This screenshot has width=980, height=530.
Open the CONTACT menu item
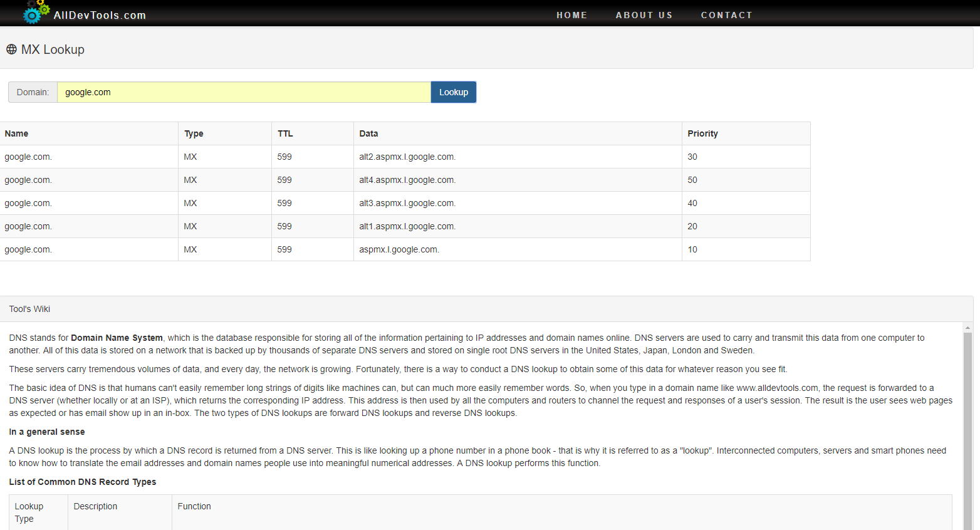coord(726,15)
